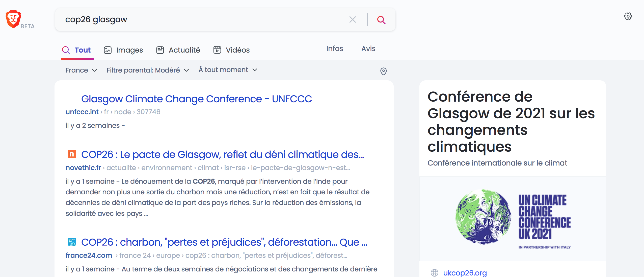Click the France 24 favicon icon
The image size is (644, 277).
pos(71,242)
